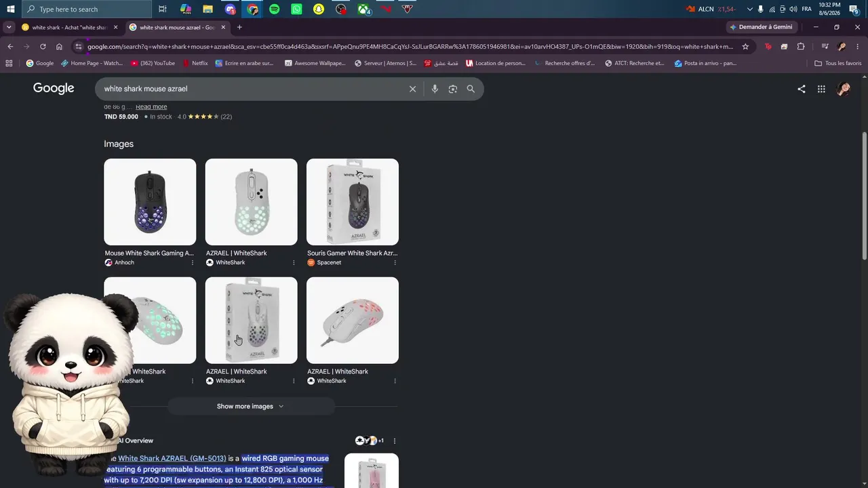868x488 pixels.
Task: Open the AI Overview source icons
Action: pos(370,441)
